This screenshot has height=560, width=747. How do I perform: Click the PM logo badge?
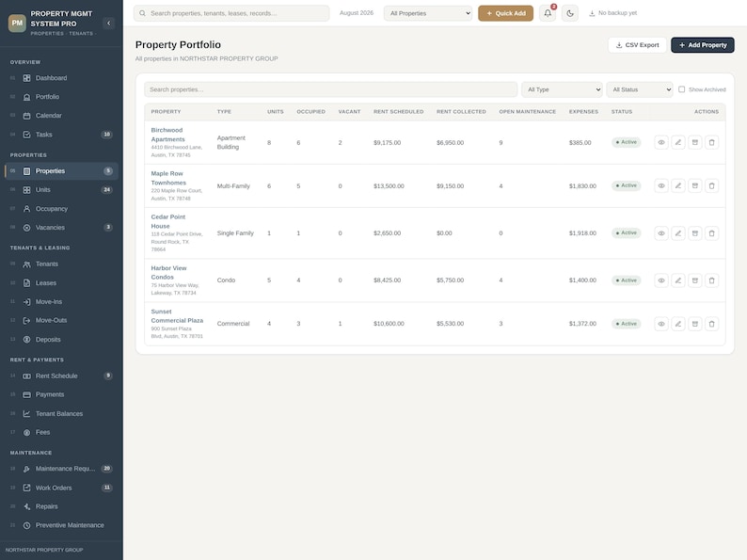click(17, 23)
